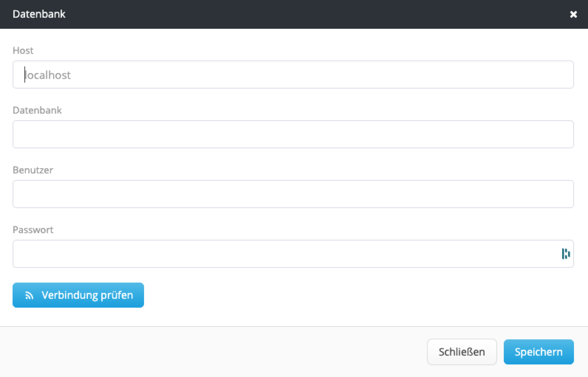The width and height of the screenshot is (588, 377).
Task: Click the text caret in the Host field
Action: [x=25, y=75]
